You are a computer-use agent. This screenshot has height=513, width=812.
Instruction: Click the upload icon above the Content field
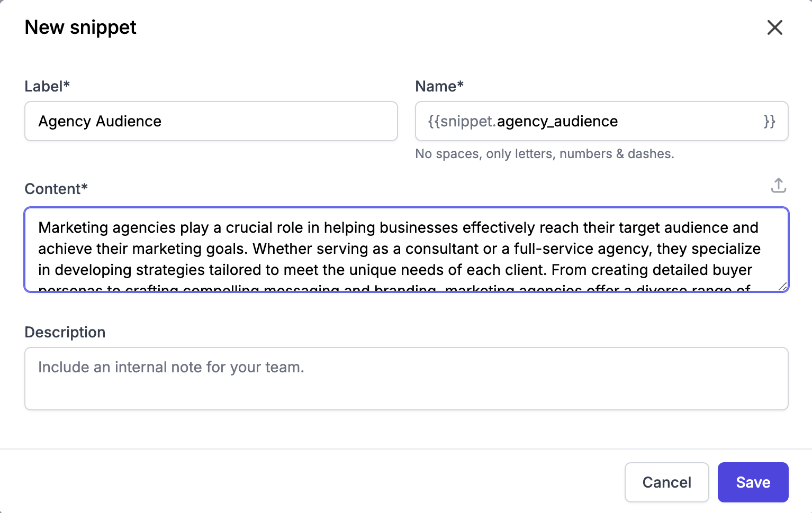(778, 186)
